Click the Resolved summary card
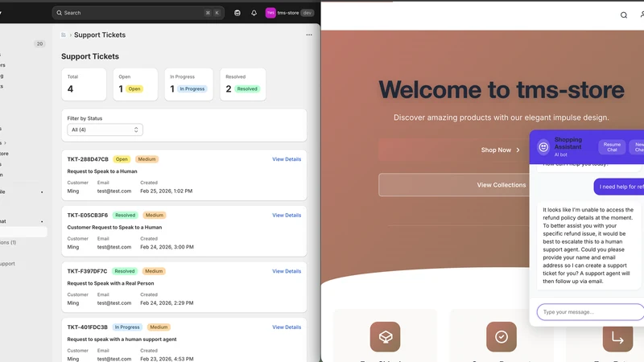644x362 pixels. 243,84
